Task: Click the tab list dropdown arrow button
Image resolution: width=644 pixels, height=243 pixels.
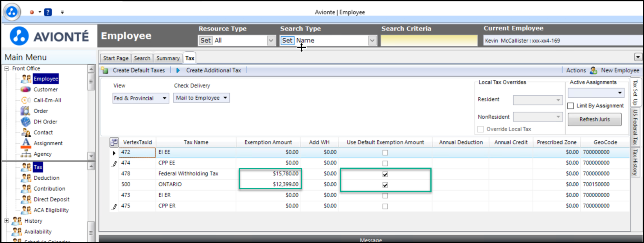Action: click(638, 57)
